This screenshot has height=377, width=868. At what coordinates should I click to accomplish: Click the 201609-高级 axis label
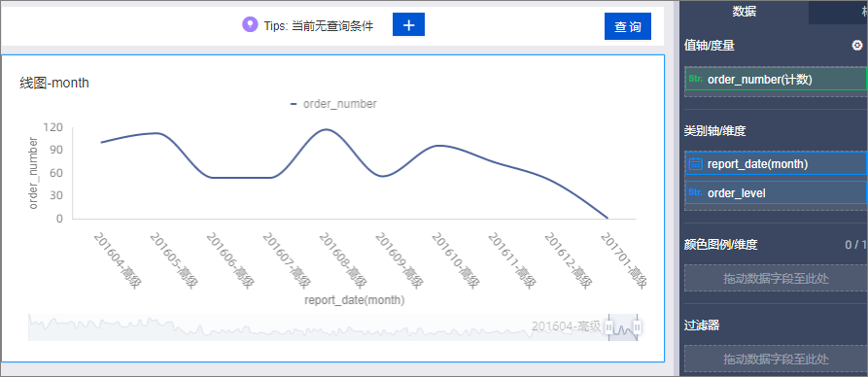click(399, 260)
